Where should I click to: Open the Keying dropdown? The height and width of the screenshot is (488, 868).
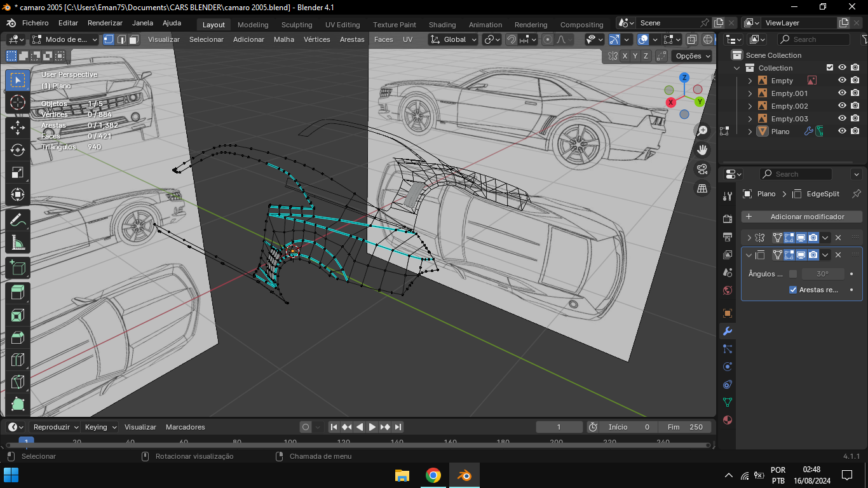coord(100,427)
